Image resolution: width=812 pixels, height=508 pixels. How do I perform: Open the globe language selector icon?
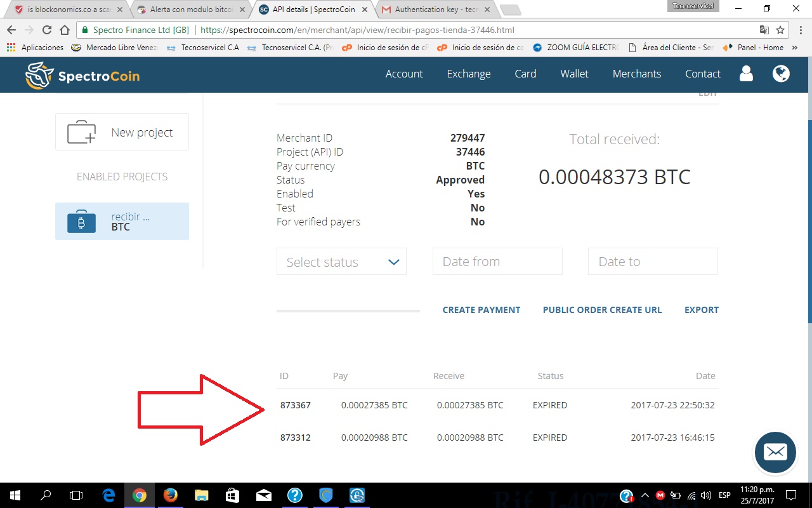tap(781, 74)
